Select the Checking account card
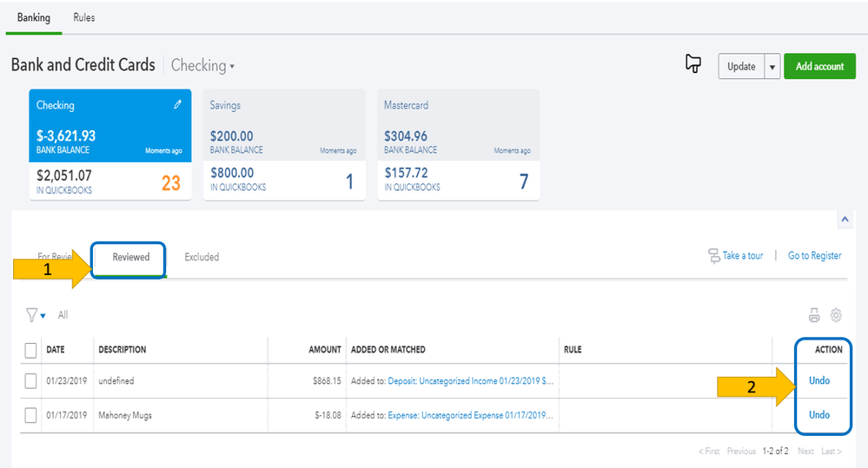 point(110,144)
